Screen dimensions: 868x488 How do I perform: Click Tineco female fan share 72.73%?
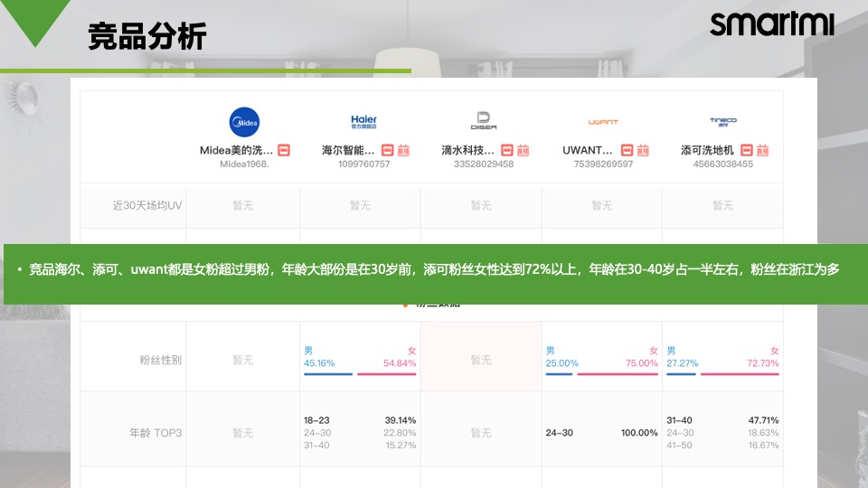point(763,363)
